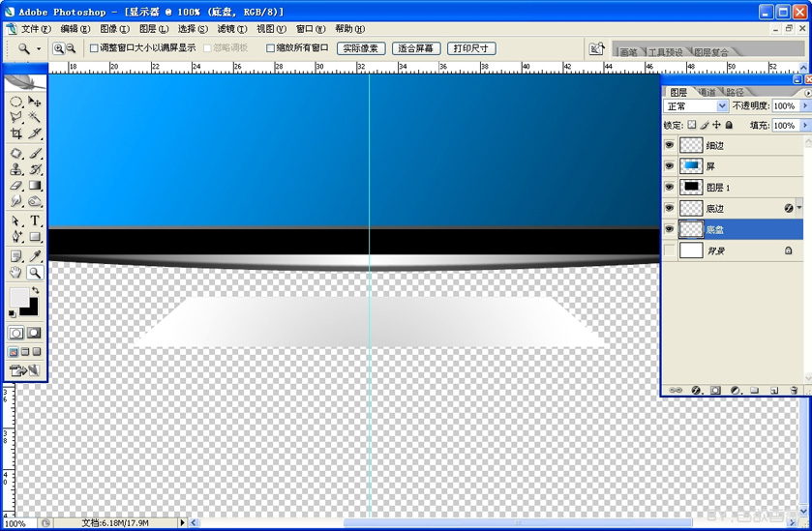Viewport: 812px width, 531px height.
Task: Show the 背景 layer
Action: point(669,251)
